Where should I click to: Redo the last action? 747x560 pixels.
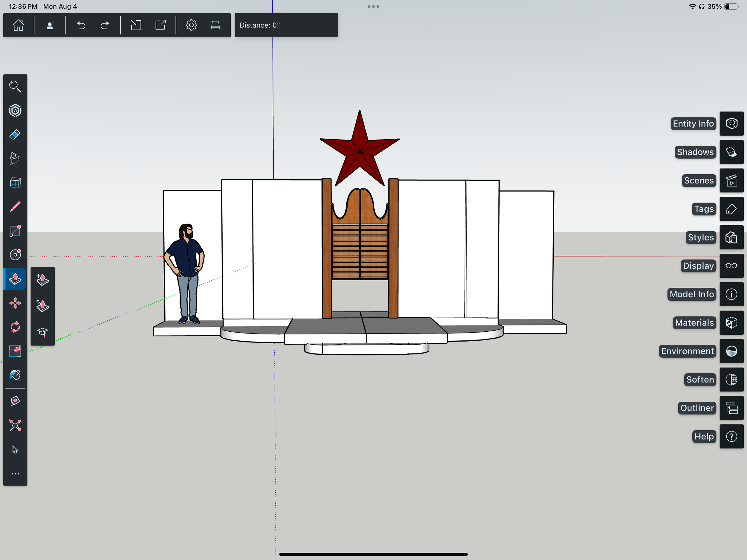coord(105,25)
